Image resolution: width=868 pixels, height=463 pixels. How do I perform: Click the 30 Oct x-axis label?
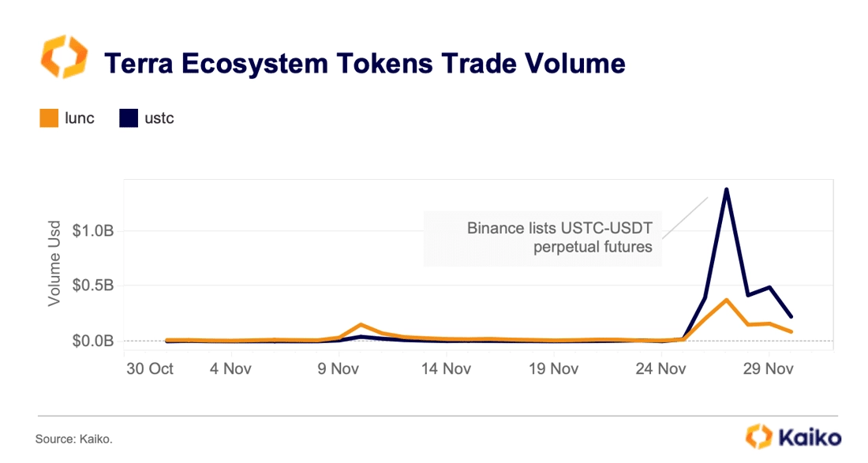(149, 369)
